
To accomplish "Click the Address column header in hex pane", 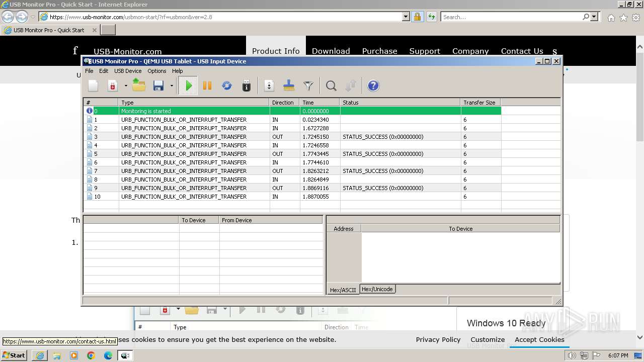I will click(344, 229).
